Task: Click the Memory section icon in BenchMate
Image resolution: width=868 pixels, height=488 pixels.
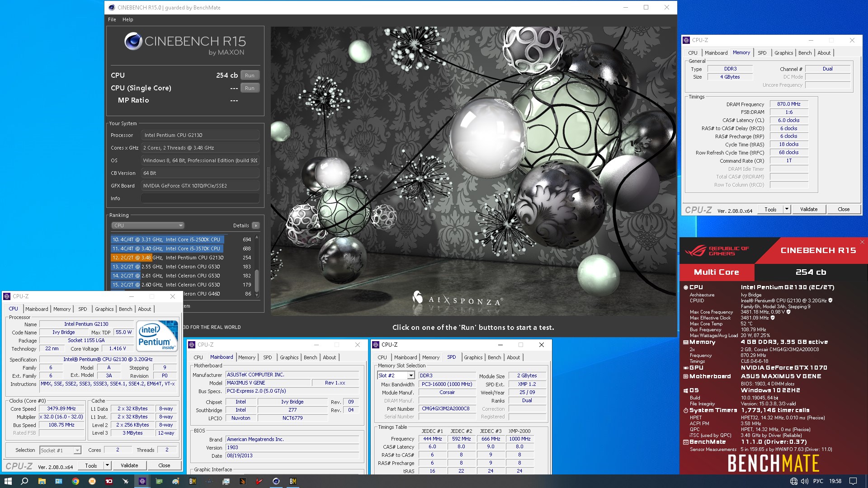Action: (685, 342)
